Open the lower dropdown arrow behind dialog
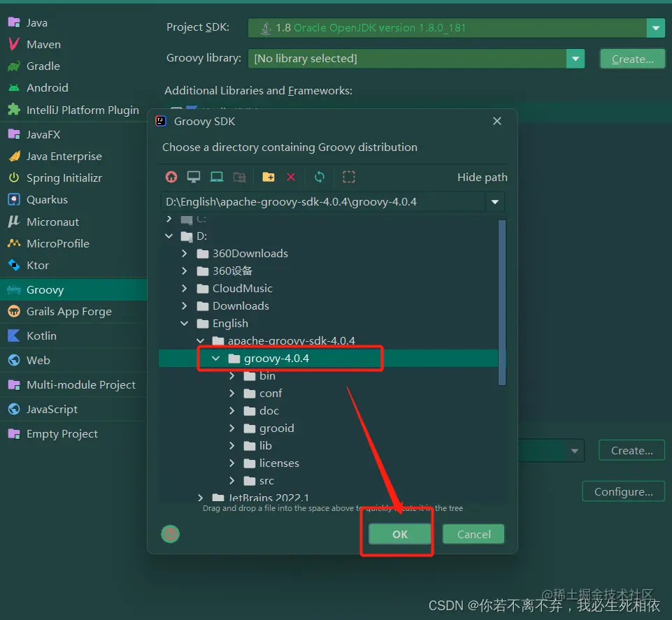This screenshot has width=672, height=620. click(575, 451)
